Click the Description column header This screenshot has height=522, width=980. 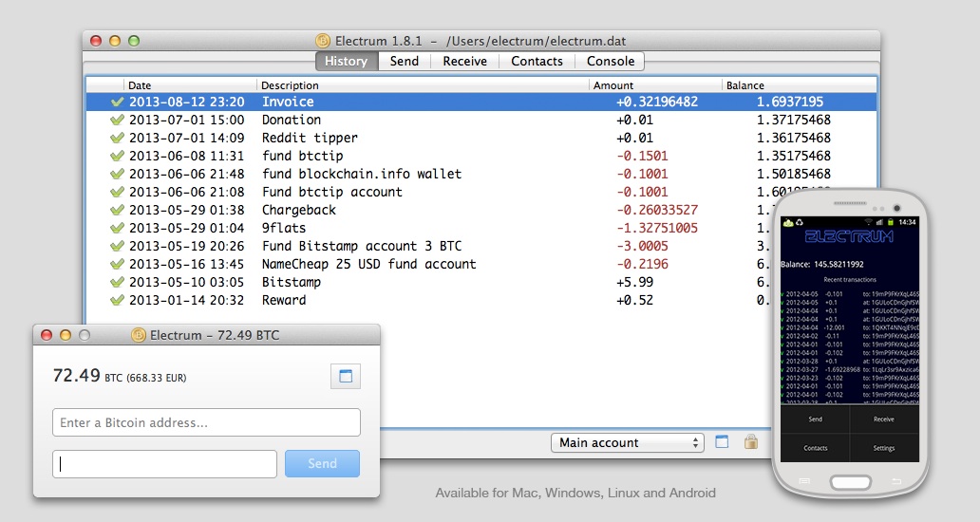coord(424,84)
